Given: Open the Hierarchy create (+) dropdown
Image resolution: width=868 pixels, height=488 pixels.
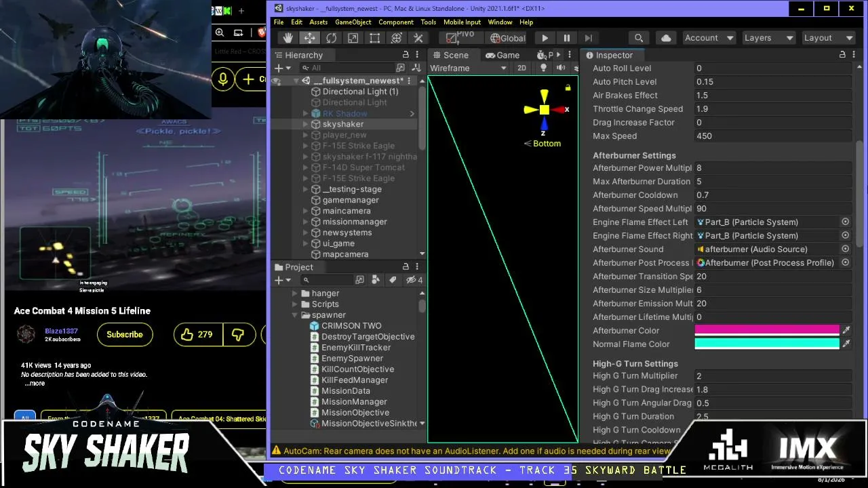Looking at the screenshot, I should tap(282, 68).
